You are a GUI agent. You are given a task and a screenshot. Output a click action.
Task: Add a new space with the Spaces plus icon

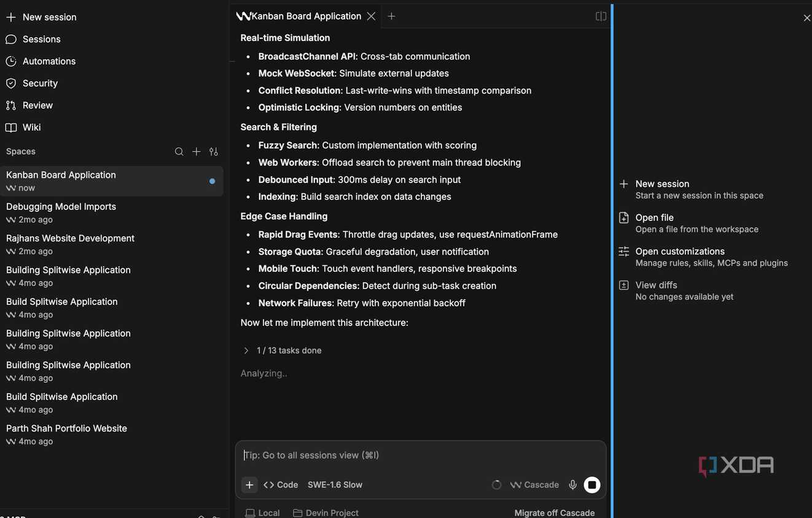[197, 152]
